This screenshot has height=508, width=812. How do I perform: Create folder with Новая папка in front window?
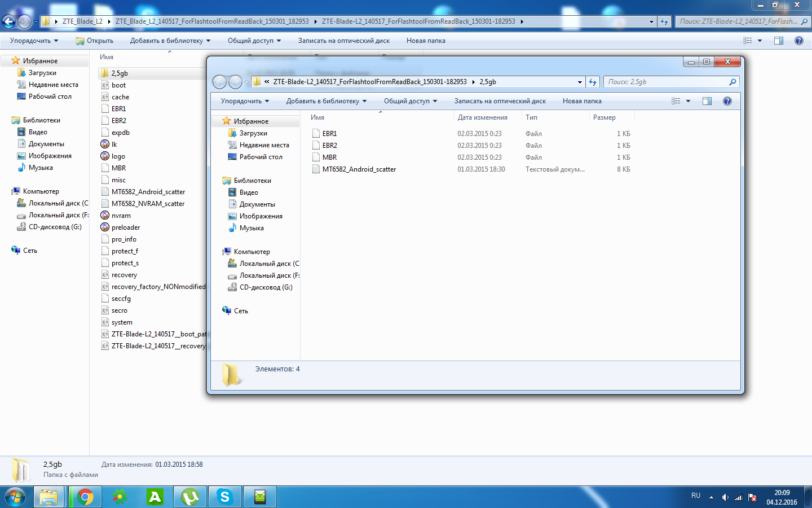[581, 101]
